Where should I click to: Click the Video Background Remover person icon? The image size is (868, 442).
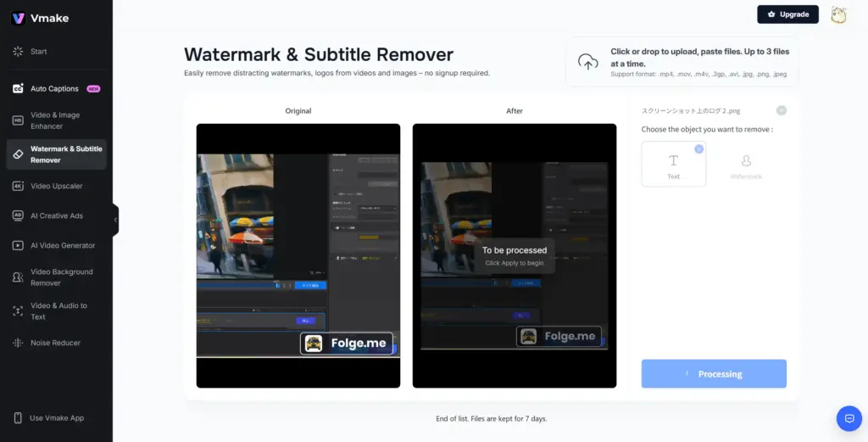click(18, 277)
